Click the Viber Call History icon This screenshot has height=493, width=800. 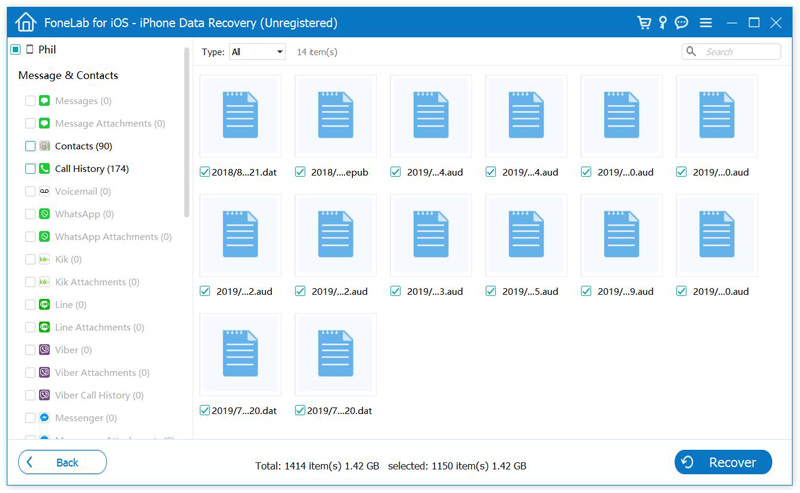click(x=44, y=395)
